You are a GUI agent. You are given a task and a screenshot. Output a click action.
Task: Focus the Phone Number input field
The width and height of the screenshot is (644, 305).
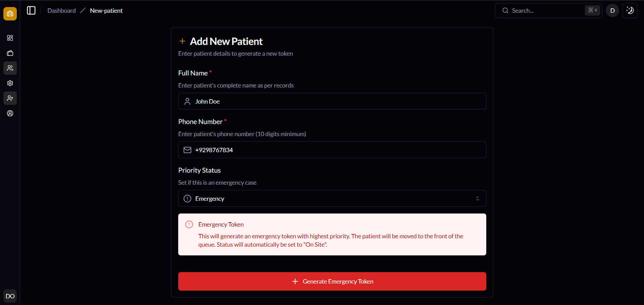tap(336, 150)
